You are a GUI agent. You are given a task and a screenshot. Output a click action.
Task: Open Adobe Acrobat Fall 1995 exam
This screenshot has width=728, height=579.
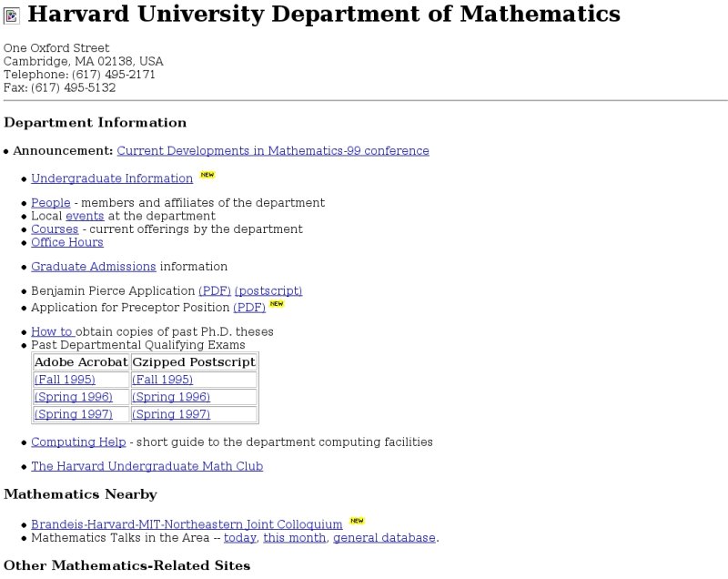(x=65, y=380)
